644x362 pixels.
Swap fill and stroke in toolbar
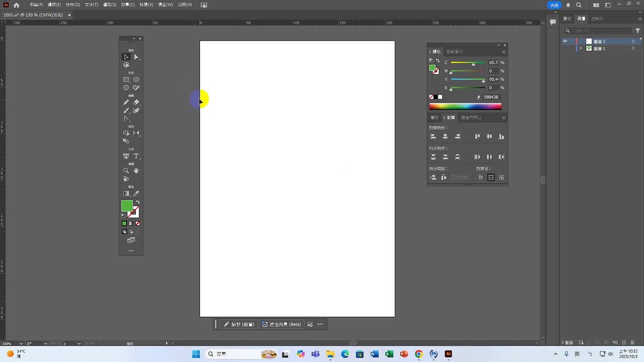pyautogui.click(x=137, y=202)
